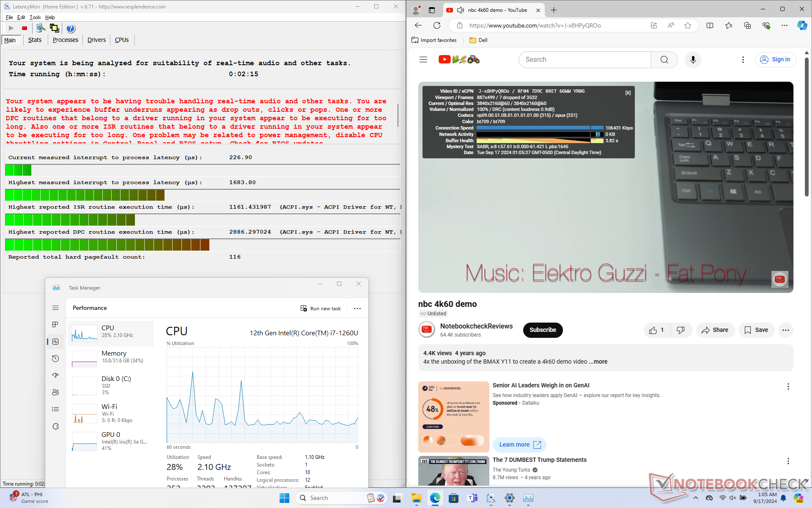Image resolution: width=812 pixels, height=508 pixels.
Task: Close the stats for nerds overlay
Action: (x=628, y=93)
